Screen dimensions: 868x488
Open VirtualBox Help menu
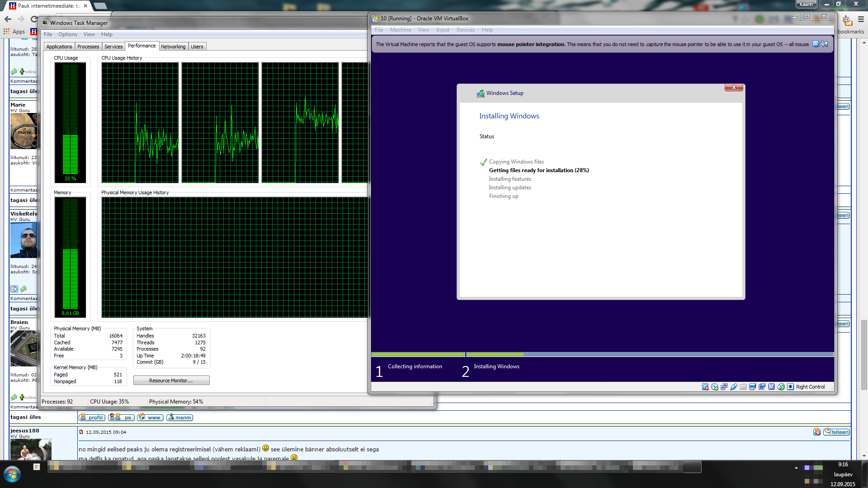coord(487,30)
